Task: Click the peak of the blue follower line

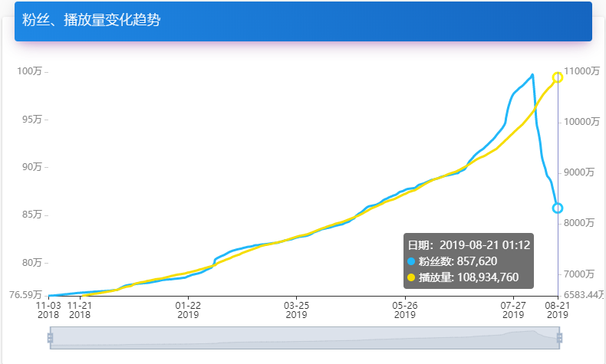Action: 532,75
